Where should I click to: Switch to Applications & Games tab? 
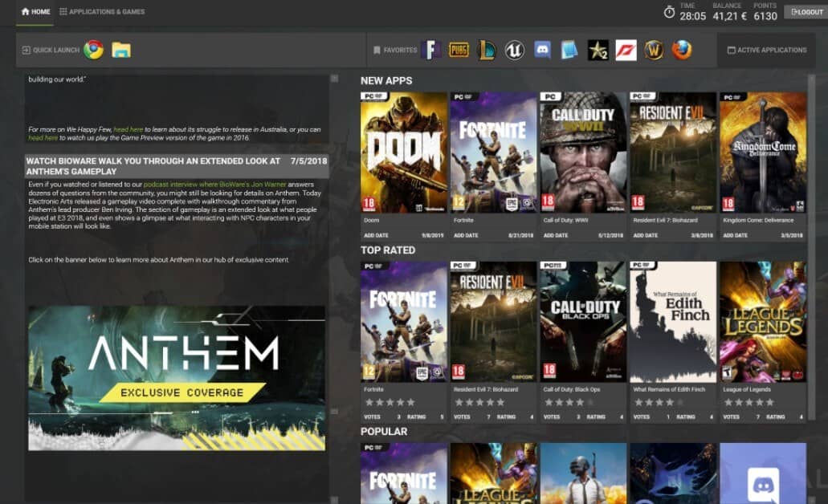[102, 11]
